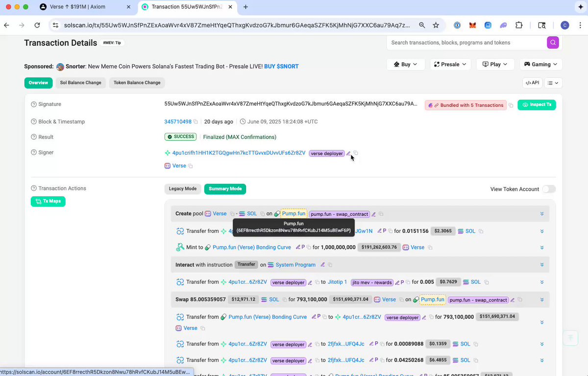Close the Transaction 55Uw5 browser tab
This screenshot has width=588, height=376.
(229, 7)
